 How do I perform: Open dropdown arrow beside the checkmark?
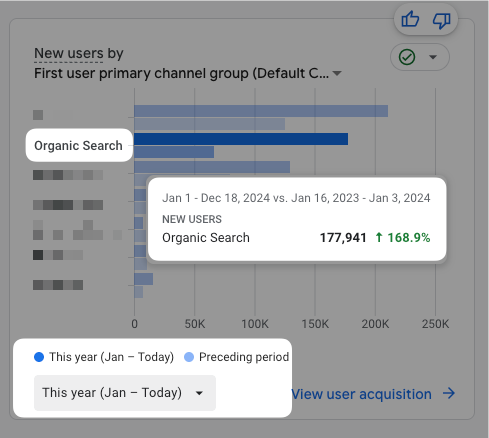433,57
